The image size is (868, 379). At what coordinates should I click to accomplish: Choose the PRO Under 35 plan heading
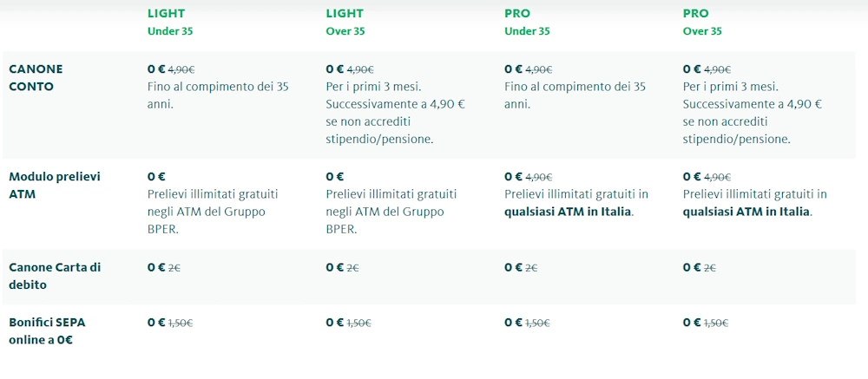(527, 22)
